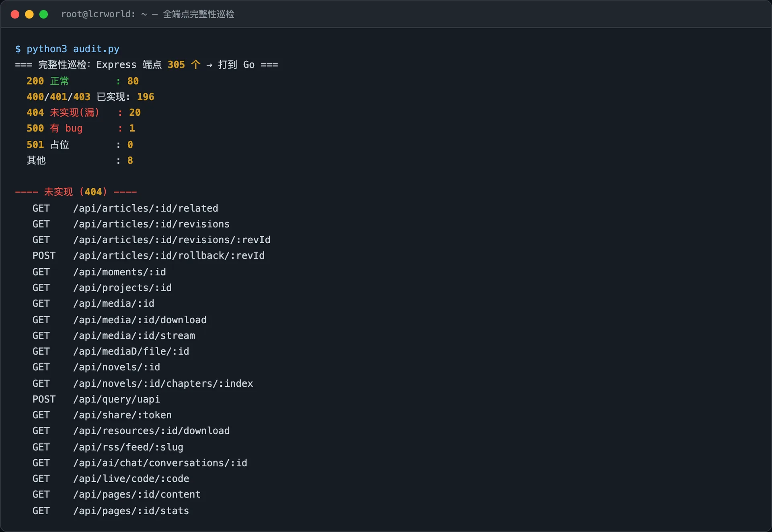The width and height of the screenshot is (772, 532).
Task: Click the red close window button
Action: tap(15, 14)
